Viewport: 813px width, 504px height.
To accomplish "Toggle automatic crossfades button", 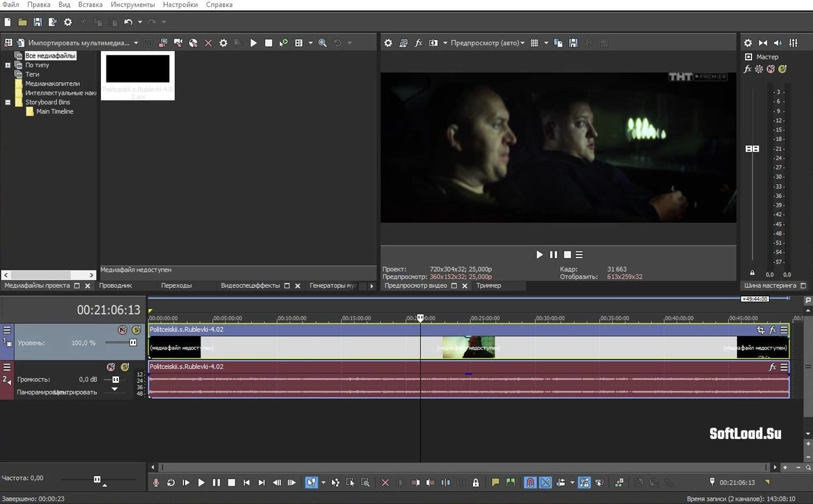I will point(545,482).
